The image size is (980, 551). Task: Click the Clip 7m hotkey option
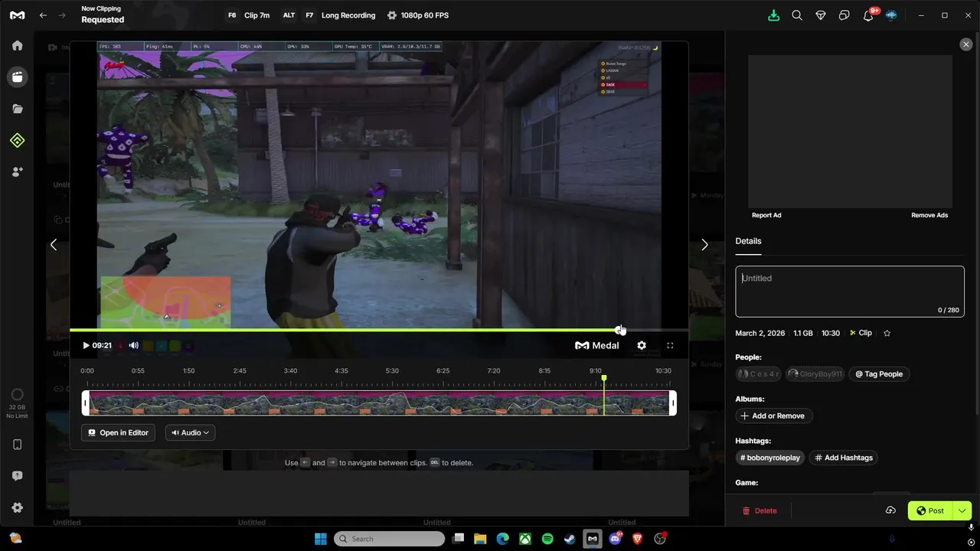[x=249, y=15]
